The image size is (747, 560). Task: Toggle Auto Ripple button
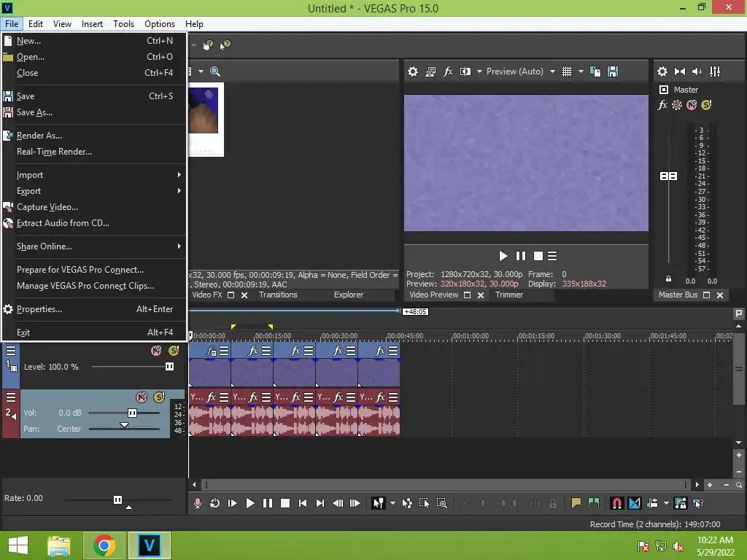pyautogui.click(x=652, y=503)
